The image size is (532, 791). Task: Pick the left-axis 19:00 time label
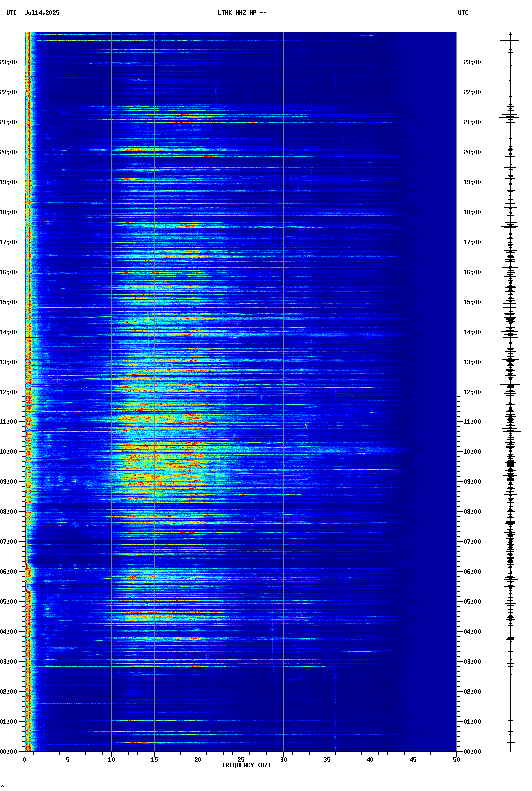tap(8, 182)
